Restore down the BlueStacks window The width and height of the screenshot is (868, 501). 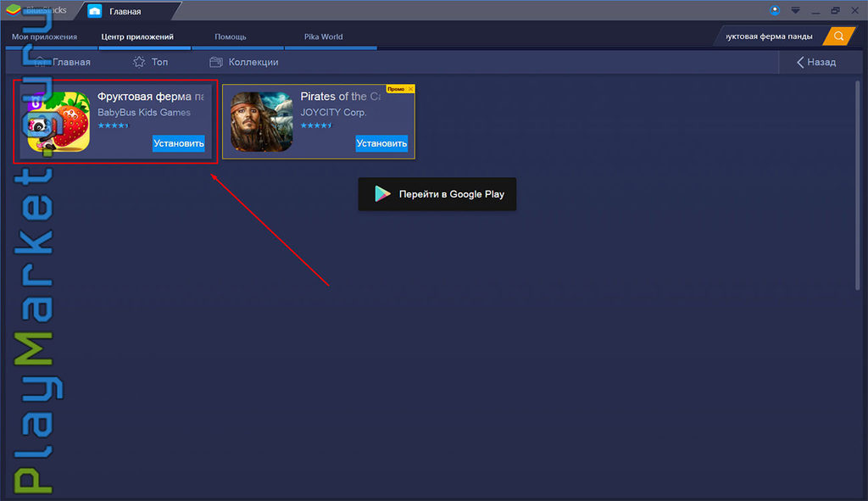pyautogui.click(x=835, y=10)
